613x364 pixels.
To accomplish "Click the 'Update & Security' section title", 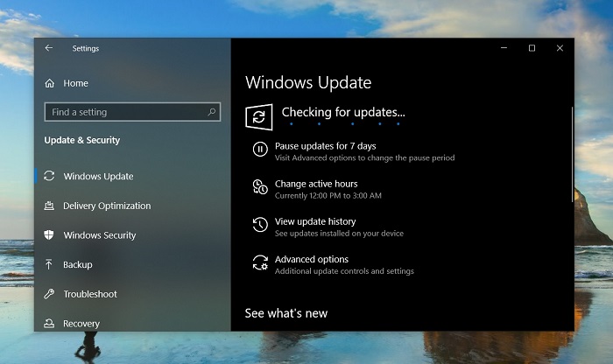I will point(82,140).
